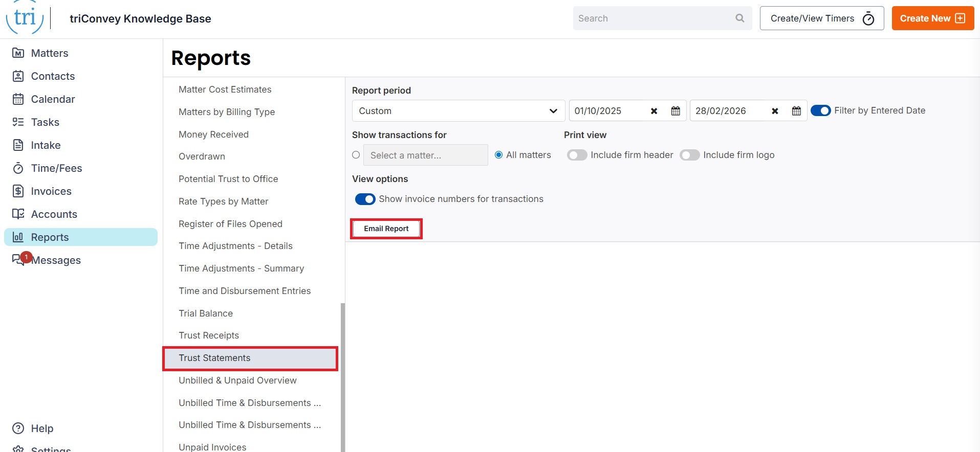The height and width of the screenshot is (452, 980).
Task: Clear the end date 28/02/2026
Action: pos(775,111)
